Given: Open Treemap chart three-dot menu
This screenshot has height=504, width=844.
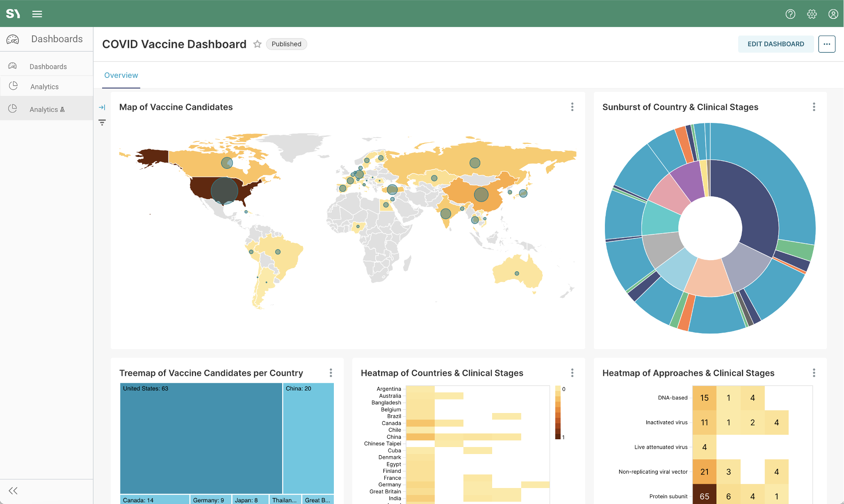Looking at the screenshot, I should [x=331, y=372].
